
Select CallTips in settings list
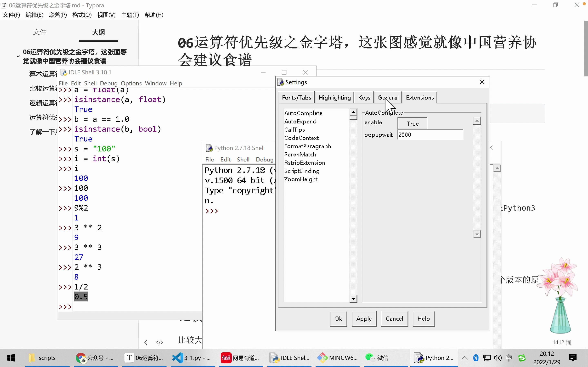[x=295, y=129]
